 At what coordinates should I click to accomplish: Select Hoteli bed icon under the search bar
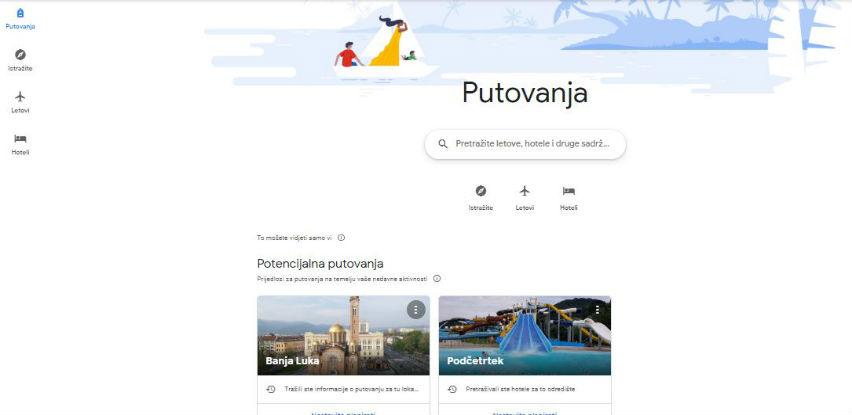click(569, 191)
